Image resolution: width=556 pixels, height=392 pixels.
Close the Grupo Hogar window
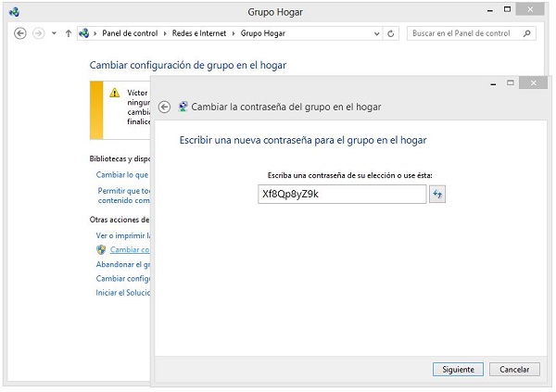[x=530, y=9]
